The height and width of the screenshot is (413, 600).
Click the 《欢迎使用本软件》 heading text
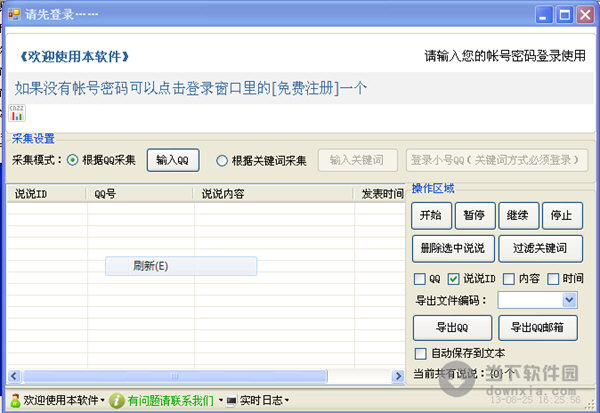point(74,57)
